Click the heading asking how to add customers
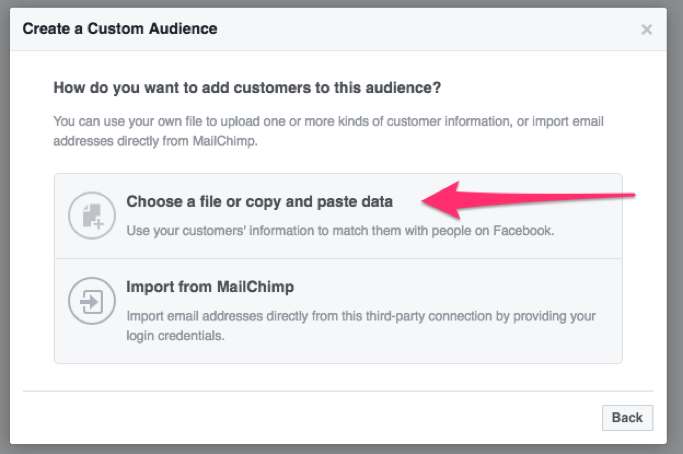 pyautogui.click(x=247, y=88)
